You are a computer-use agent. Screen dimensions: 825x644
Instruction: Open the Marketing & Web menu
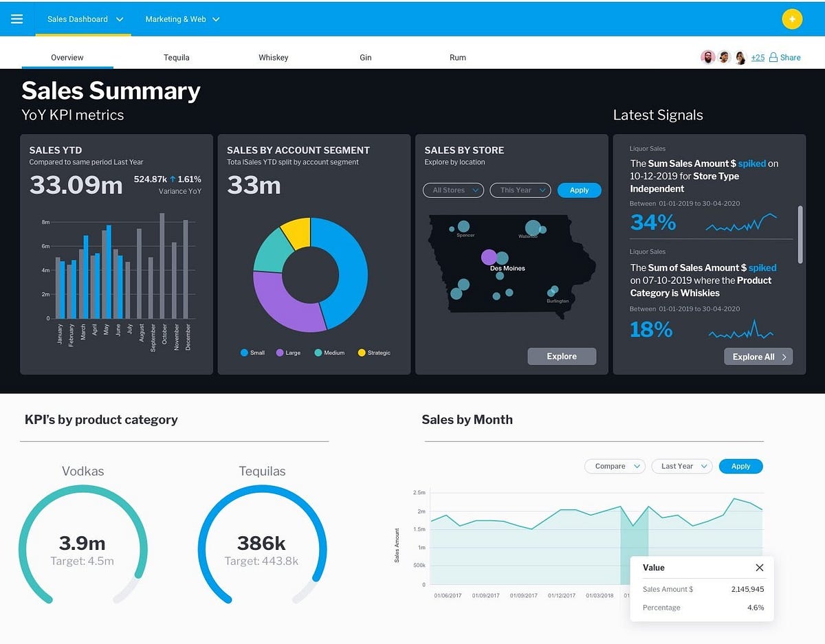click(177, 19)
